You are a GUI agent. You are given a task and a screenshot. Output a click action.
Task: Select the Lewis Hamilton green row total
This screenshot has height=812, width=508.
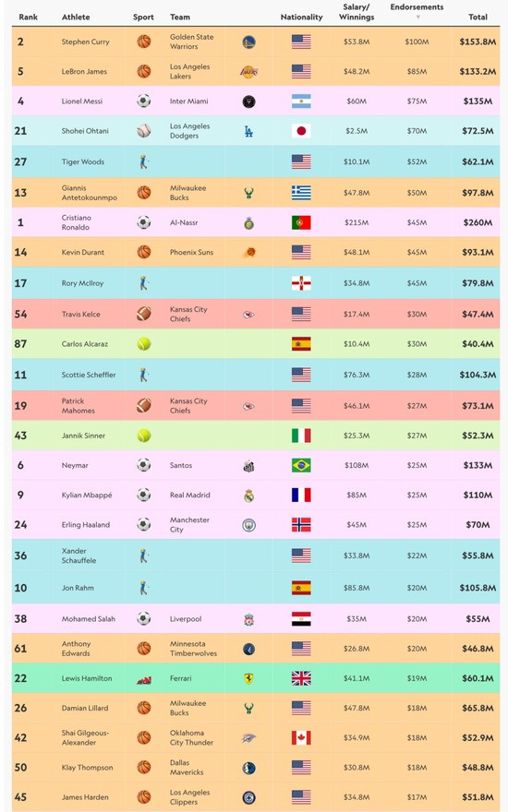478,678
